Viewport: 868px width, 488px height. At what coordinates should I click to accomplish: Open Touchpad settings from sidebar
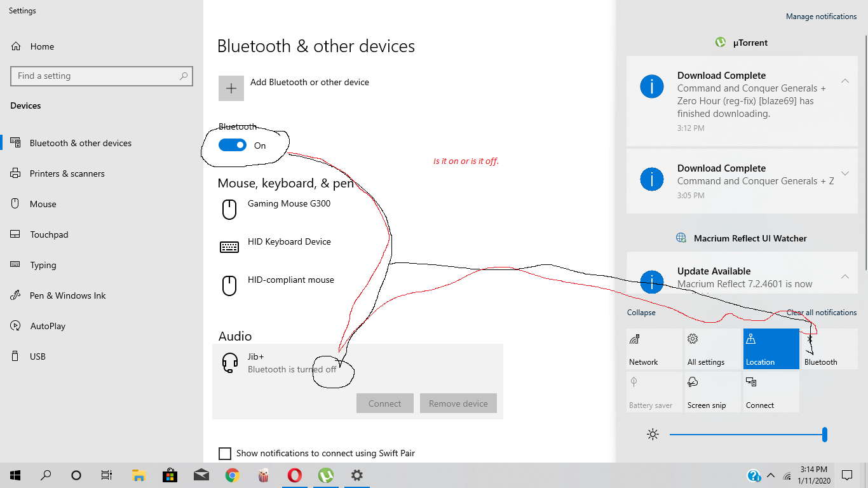50,234
